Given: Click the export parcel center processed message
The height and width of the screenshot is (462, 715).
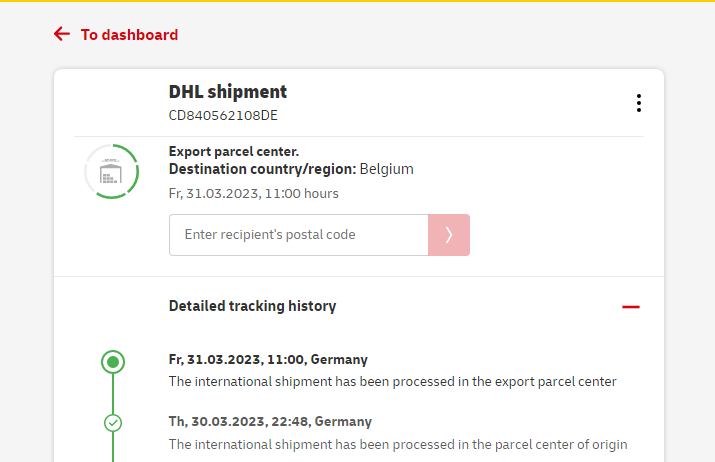Looking at the screenshot, I should [392, 381].
